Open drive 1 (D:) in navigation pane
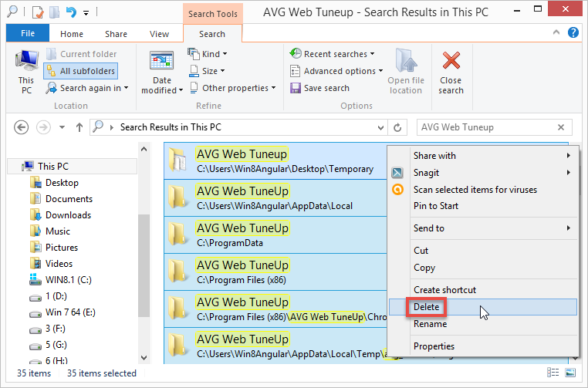Viewport: 588px width, 388px height. pyautogui.click(x=49, y=296)
